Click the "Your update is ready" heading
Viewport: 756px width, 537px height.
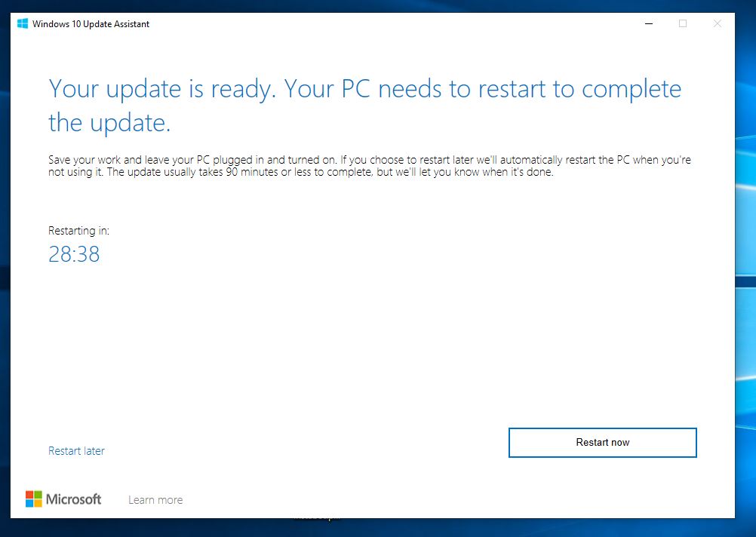tap(364, 106)
